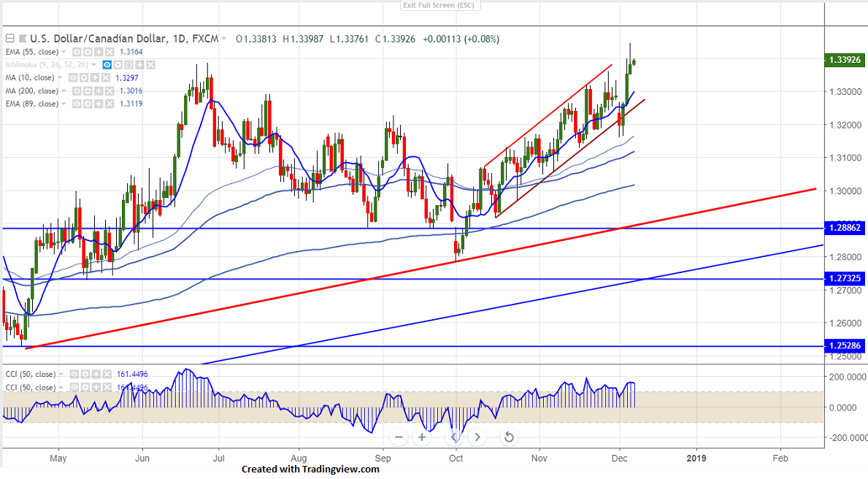Open Ichimoku indicator settings gear
Image resolution: width=868 pixels, height=479 pixels.
[x=118, y=65]
